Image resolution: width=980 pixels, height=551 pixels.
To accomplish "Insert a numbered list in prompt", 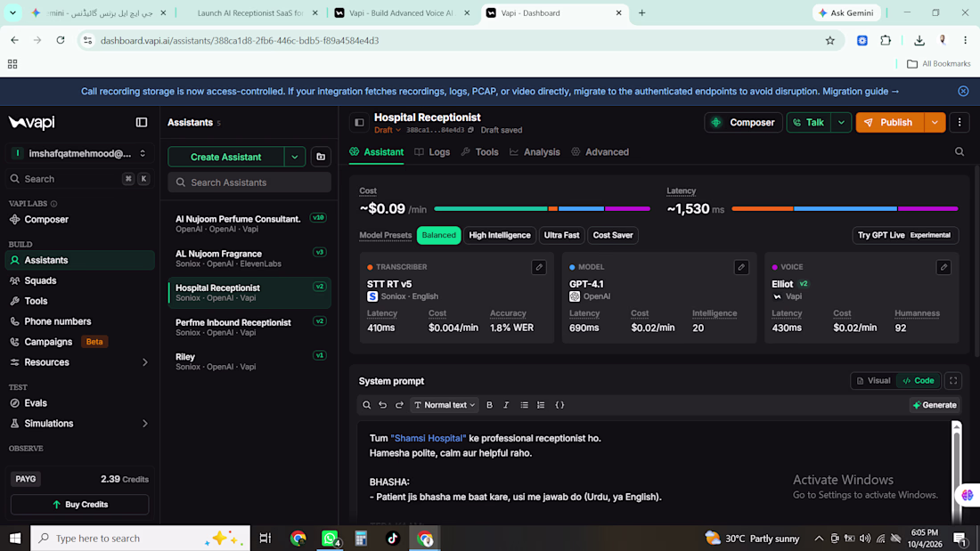I will [541, 405].
